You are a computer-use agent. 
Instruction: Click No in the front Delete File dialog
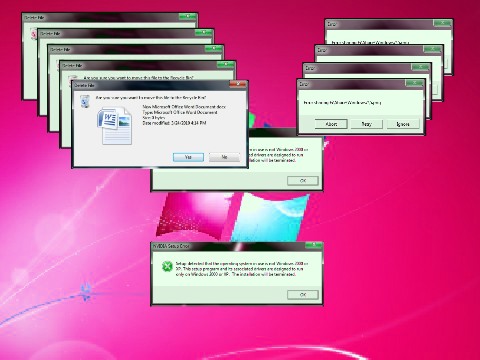point(224,157)
